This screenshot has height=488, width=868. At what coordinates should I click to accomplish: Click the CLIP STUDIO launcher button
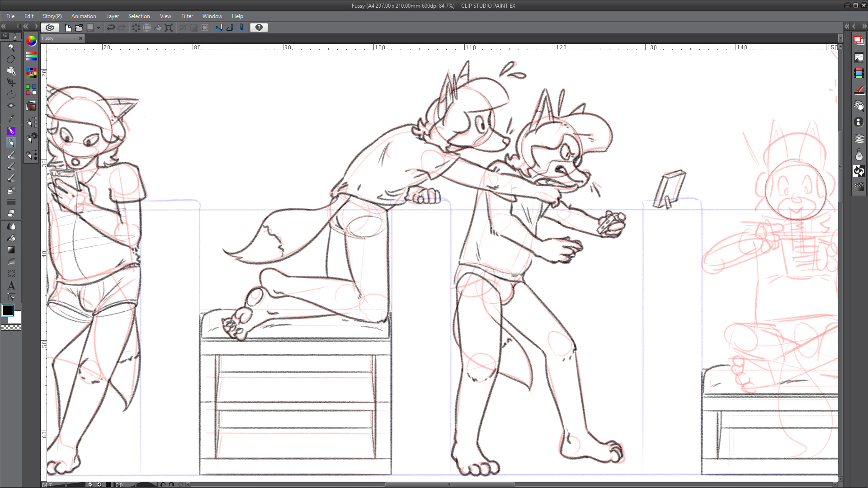50,28
